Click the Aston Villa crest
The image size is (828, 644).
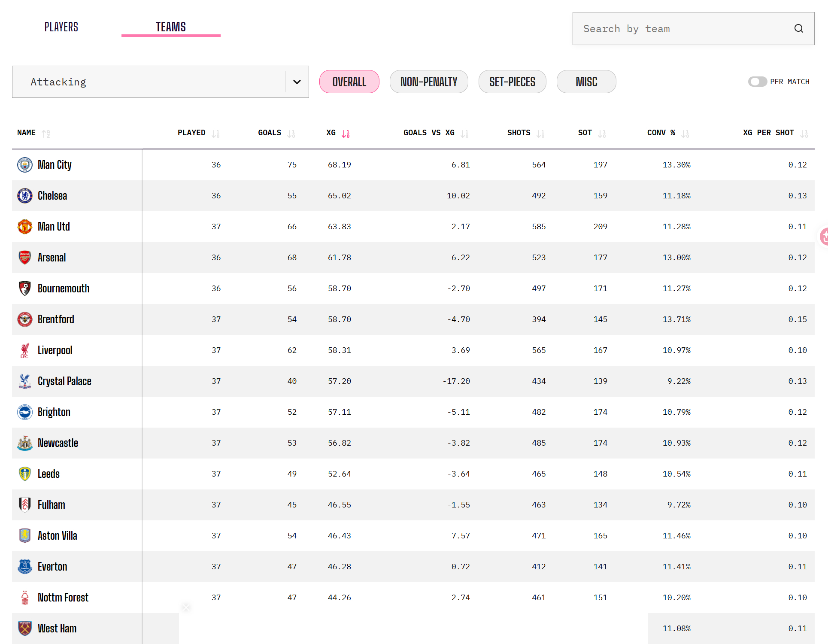[x=25, y=536]
